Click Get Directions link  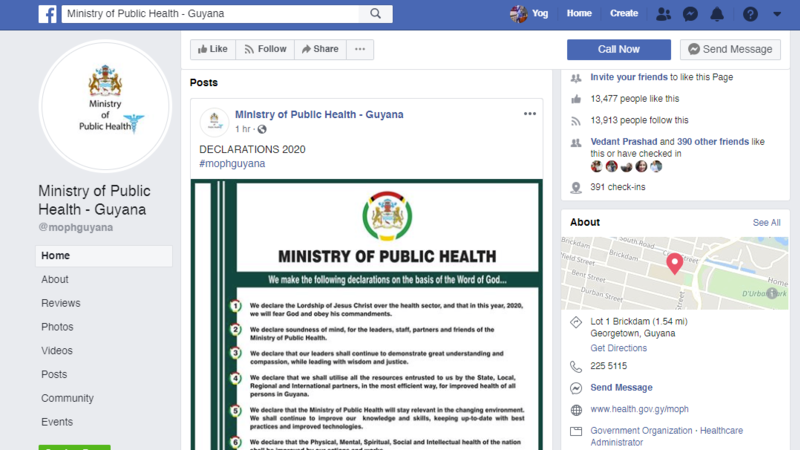pyautogui.click(x=618, y=348)
